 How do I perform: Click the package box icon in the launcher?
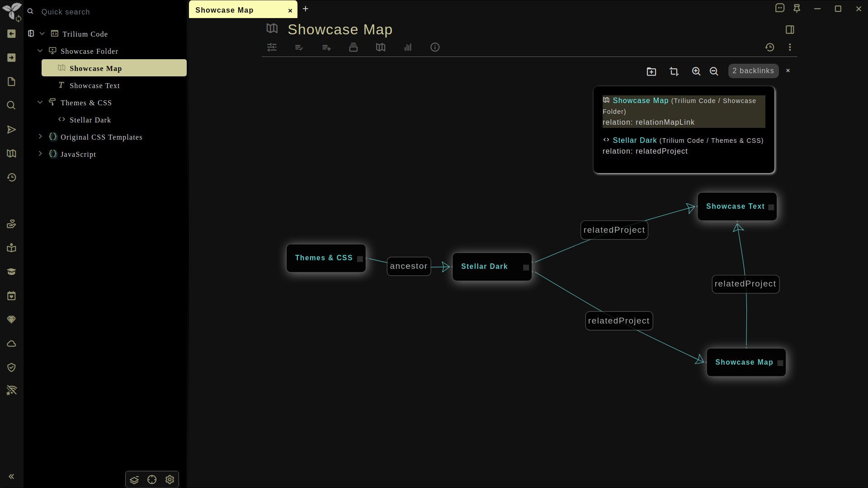(12, 248)
